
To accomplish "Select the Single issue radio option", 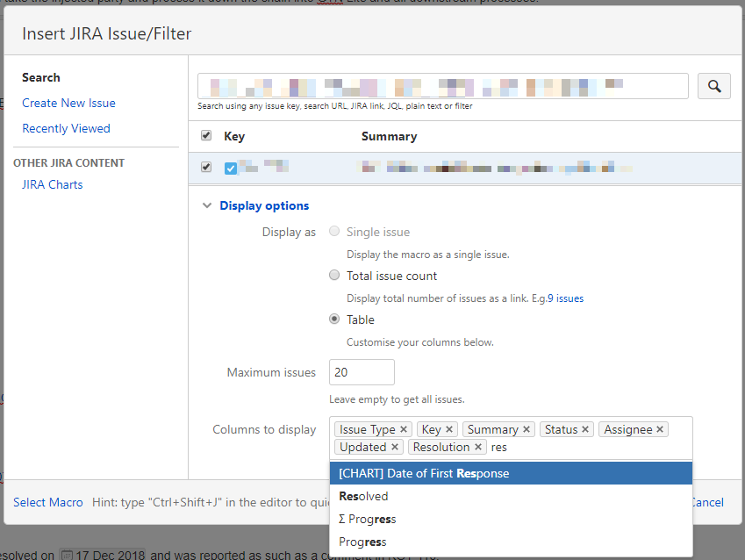I will (334, 231).
